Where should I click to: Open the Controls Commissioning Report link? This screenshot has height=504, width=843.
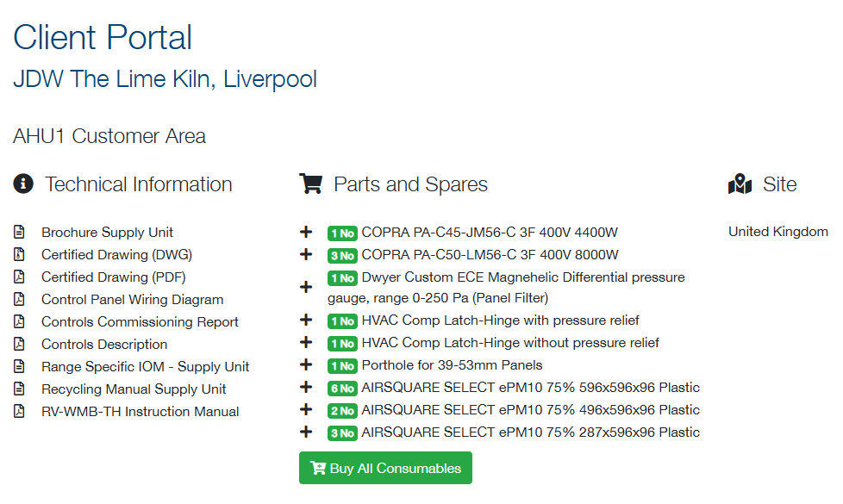pyautogui.click(x=140, y=322)
